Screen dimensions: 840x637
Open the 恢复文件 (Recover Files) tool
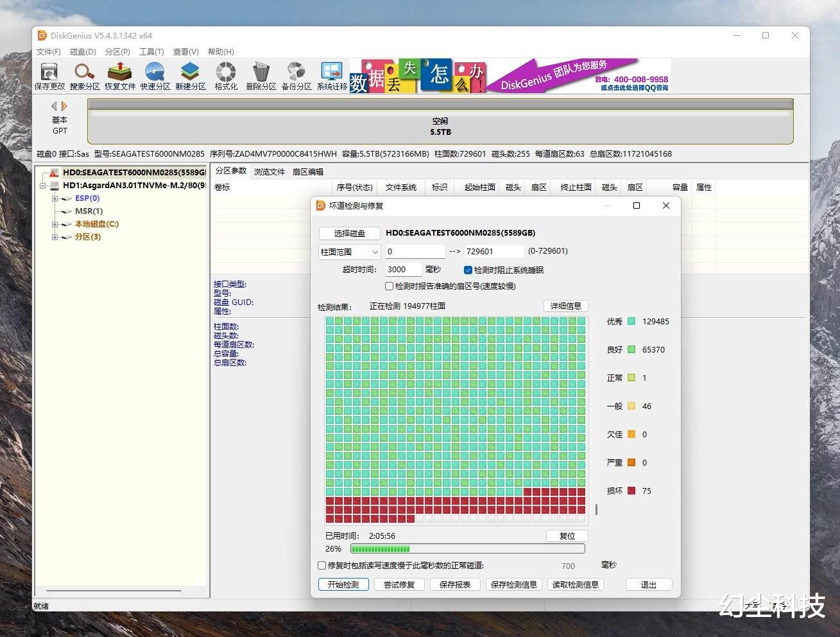[x=120, y=76]
